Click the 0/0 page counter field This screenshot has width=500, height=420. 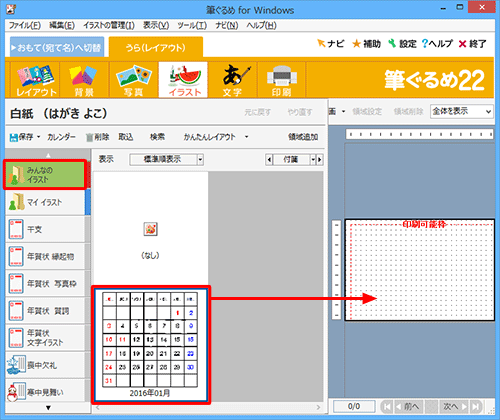click(x=354, y=406)
